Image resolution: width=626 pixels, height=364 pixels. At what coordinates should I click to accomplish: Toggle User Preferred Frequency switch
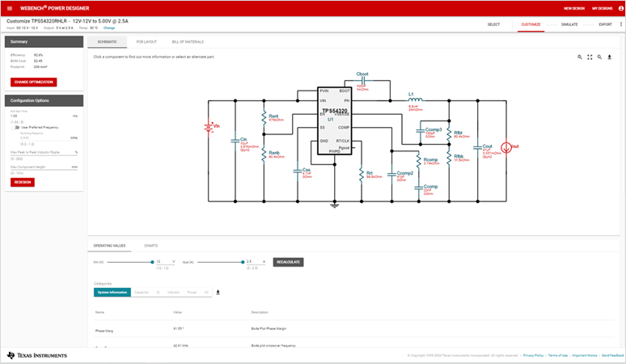point(16,127)
